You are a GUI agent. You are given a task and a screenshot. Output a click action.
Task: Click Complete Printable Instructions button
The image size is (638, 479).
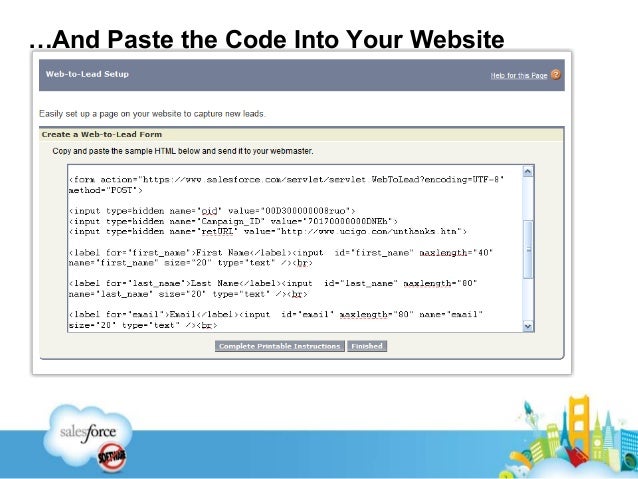280,346
